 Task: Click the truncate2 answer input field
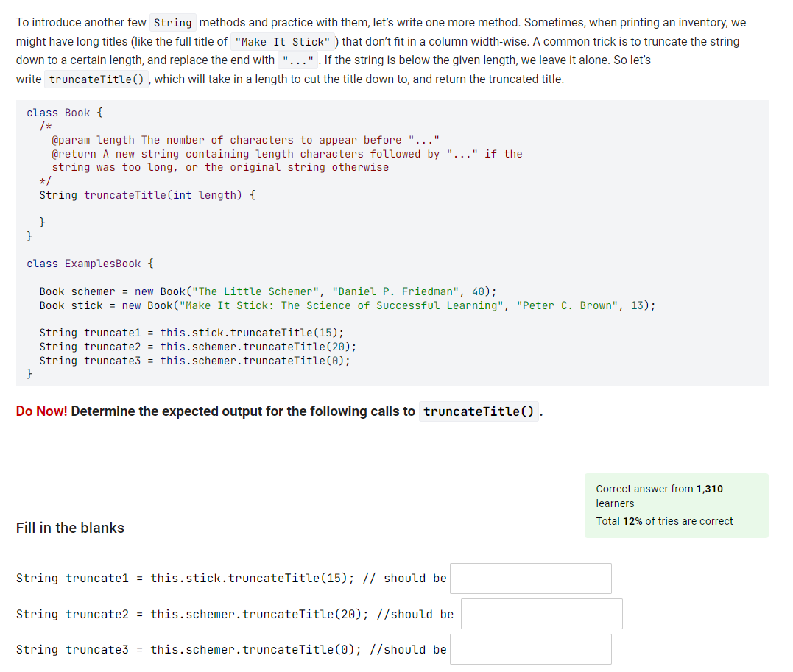[541, 613]
